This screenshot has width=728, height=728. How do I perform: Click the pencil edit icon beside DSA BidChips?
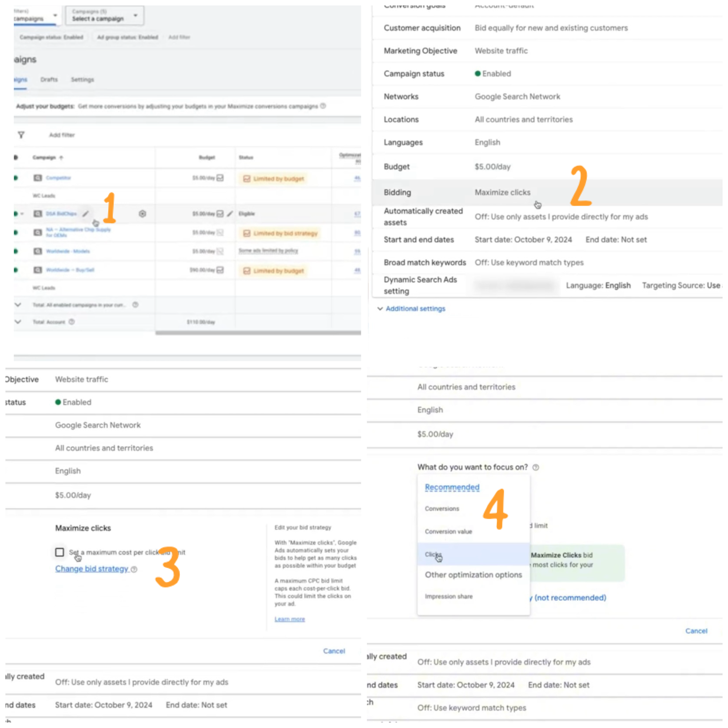point(86,213)
